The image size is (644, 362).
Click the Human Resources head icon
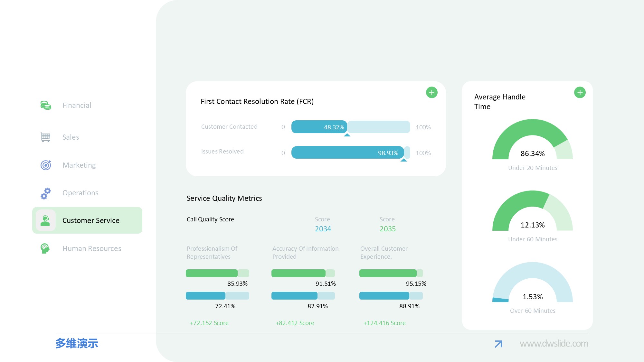(45, 248)
